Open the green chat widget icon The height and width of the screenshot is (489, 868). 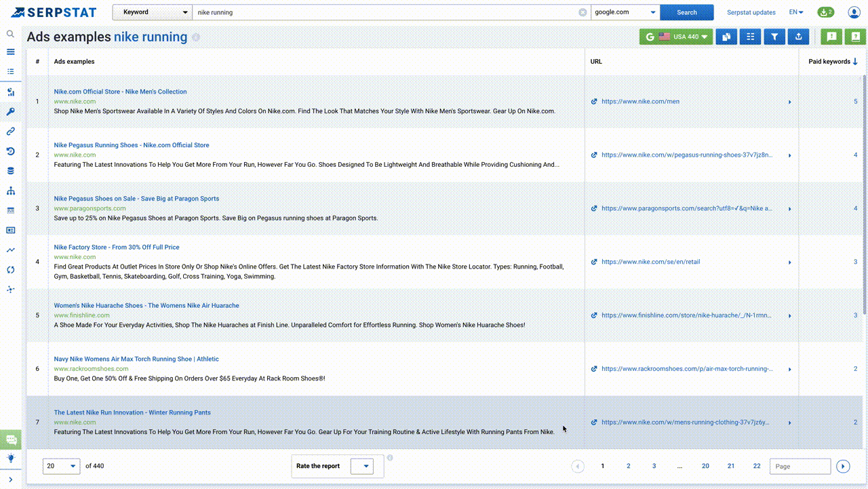click(x=10, y=439)
